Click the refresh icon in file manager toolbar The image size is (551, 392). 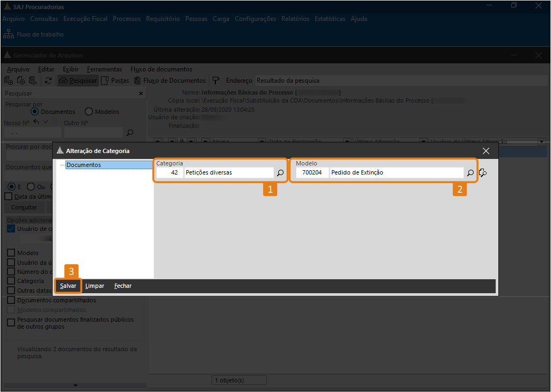click(48, 81)
